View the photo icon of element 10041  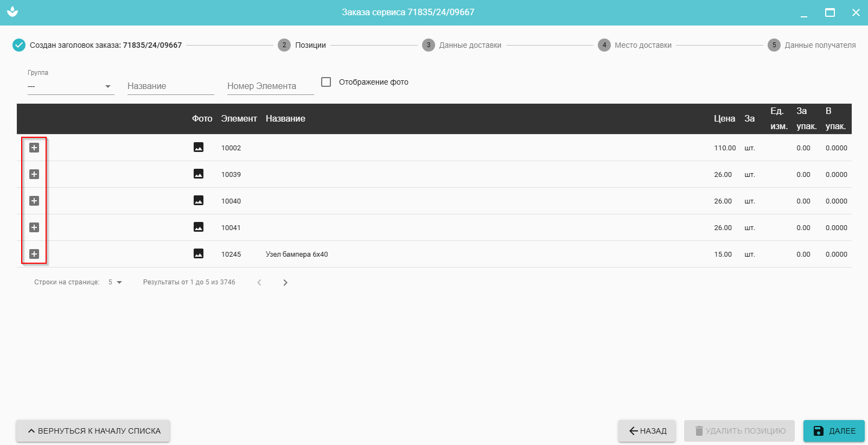coord(199,227)
